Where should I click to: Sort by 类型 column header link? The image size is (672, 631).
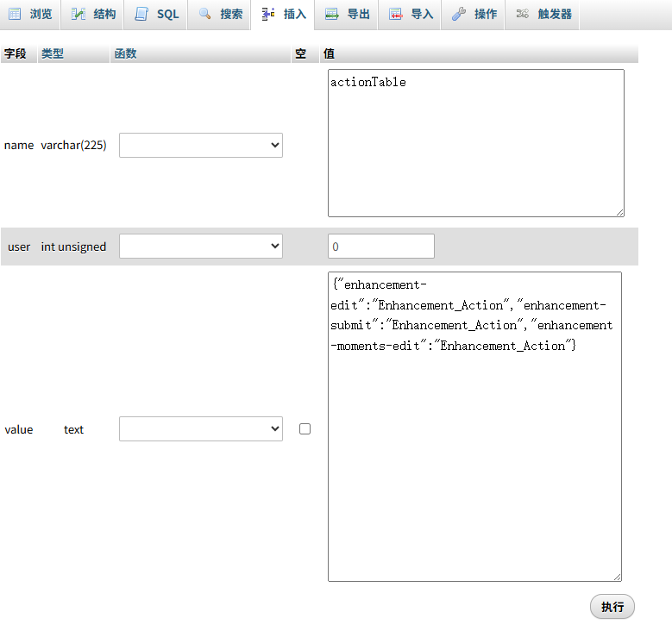point(53,53)
